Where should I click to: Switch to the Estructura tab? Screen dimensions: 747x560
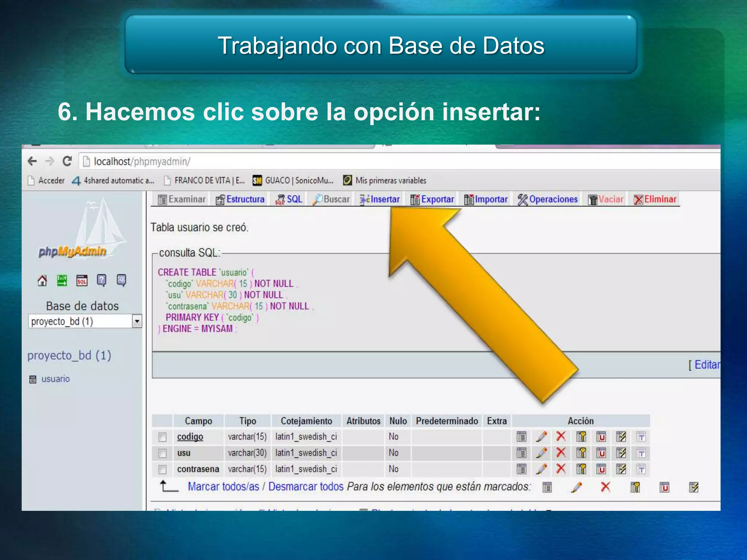tap(240, 199)
